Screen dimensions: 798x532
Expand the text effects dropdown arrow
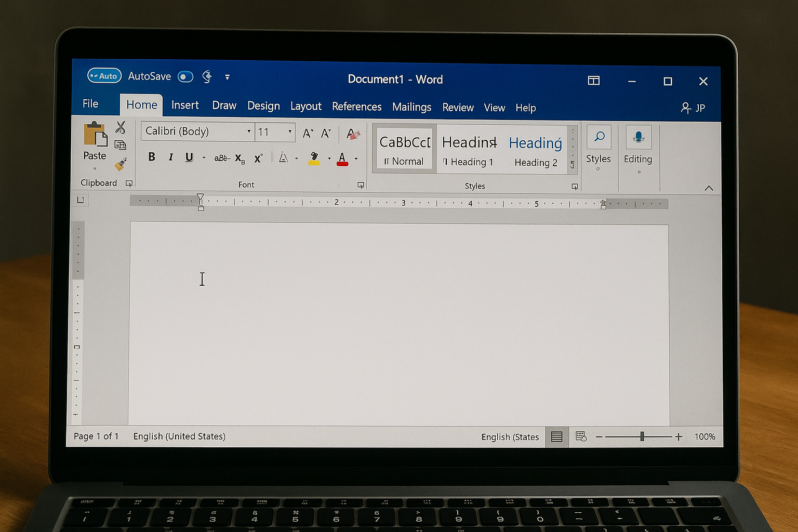point(297,158)
